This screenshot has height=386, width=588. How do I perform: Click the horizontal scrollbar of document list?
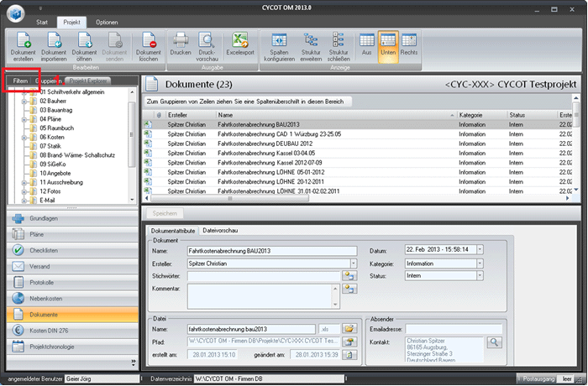click(229, 199)
